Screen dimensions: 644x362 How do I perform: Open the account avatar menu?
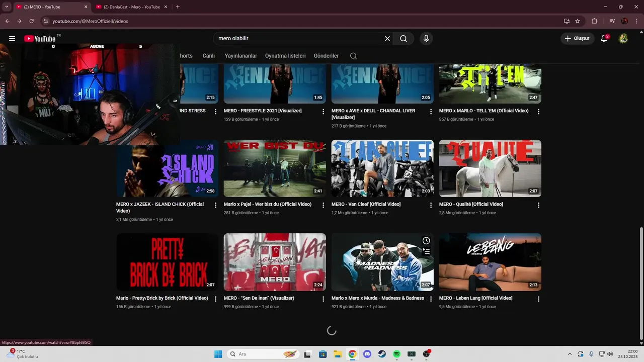tap(623, 39)
